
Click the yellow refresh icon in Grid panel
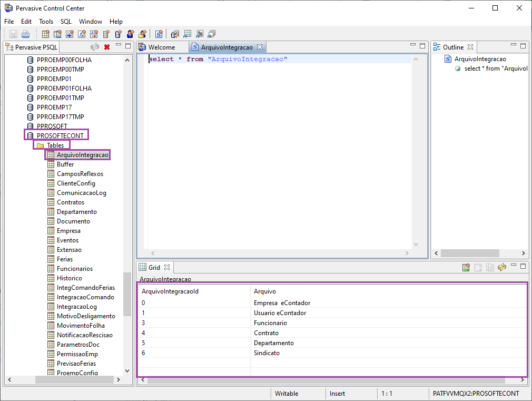502,268
